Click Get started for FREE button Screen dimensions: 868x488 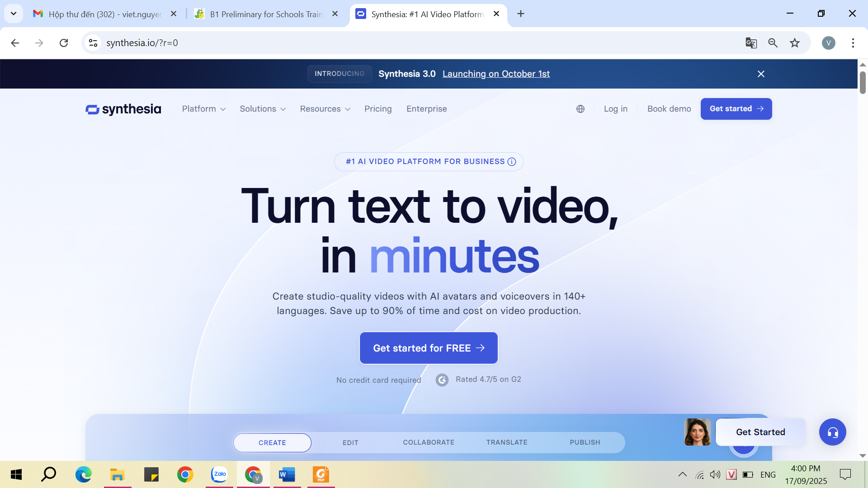(429, 348)
